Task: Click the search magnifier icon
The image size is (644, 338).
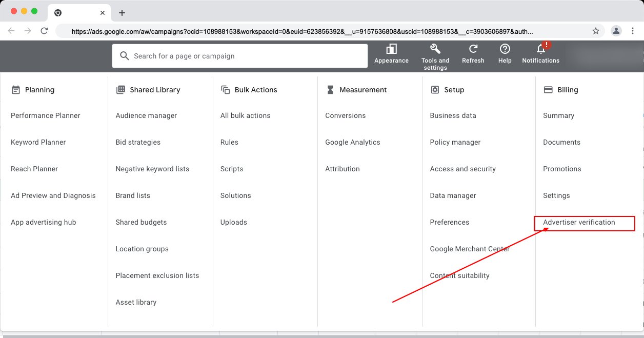Action: [x=124, y=56]
